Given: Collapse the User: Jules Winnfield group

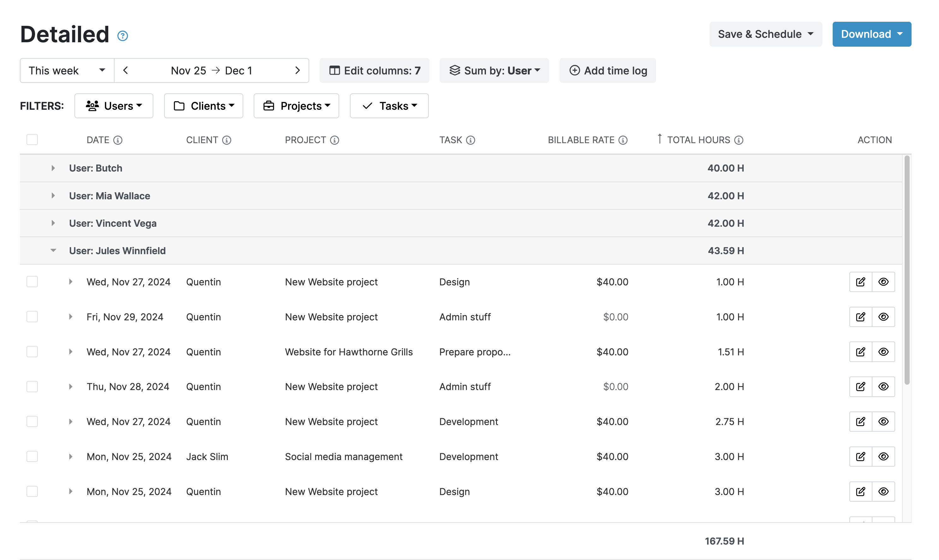Looking at the screenshot, I should pyautogui.click(x=53, y=250).
